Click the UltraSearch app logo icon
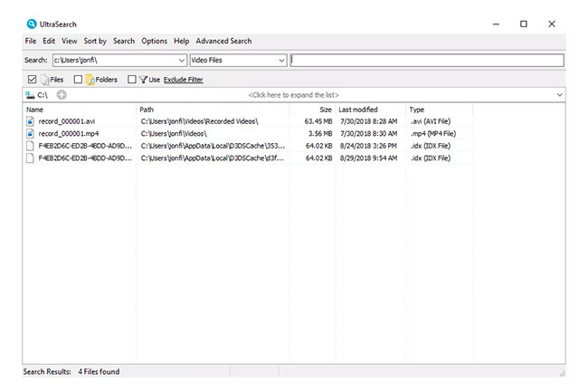Screen dimensions: 588x392 point(32,24)
